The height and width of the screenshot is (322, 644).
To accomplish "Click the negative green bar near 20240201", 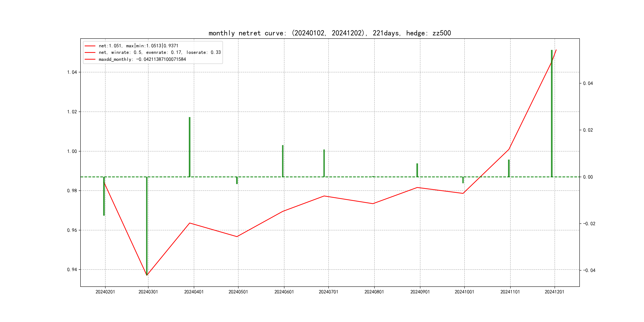I will [104, 196].
